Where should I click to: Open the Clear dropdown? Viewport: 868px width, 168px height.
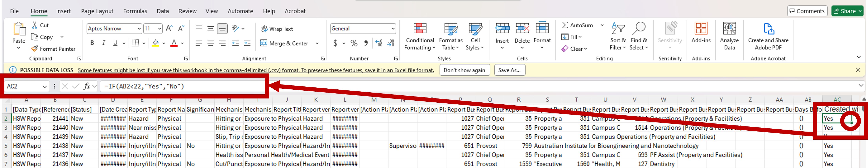[x=575, y=49]
